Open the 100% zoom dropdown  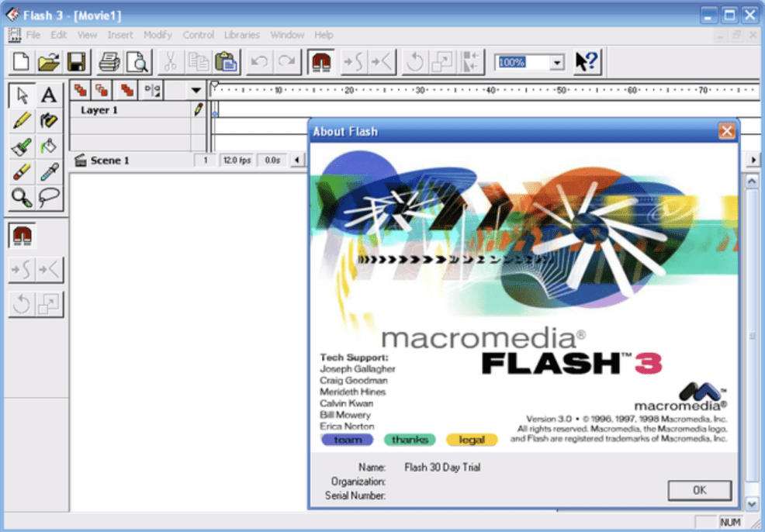coord(556,63)
